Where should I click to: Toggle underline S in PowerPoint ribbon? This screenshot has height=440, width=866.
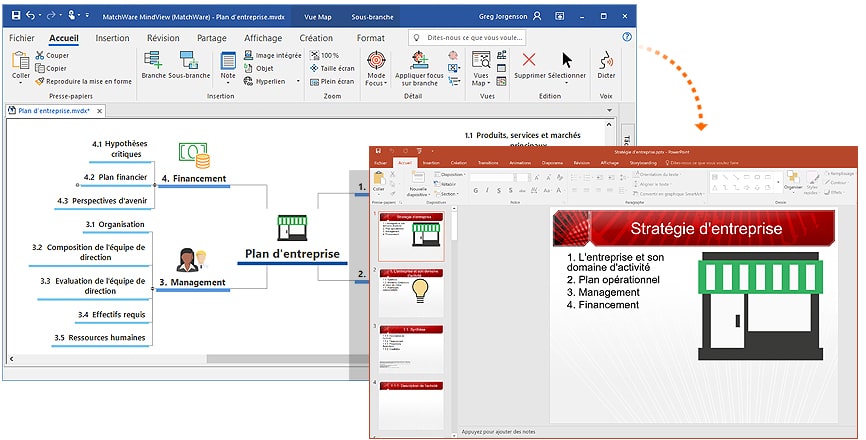pos(499,190)
